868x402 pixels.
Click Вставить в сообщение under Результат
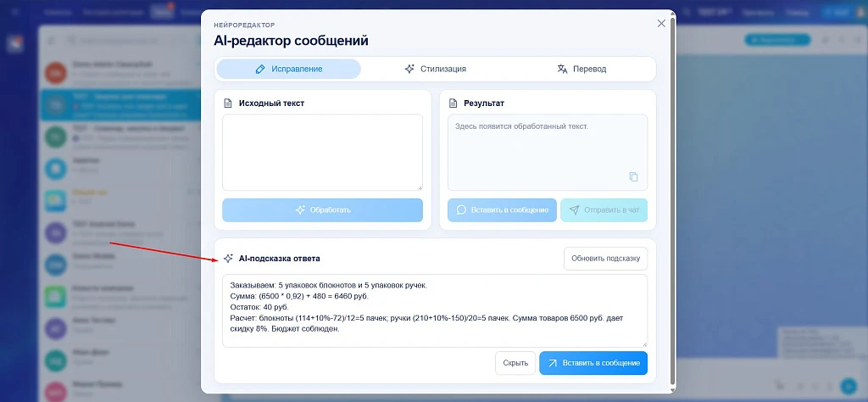502,210
